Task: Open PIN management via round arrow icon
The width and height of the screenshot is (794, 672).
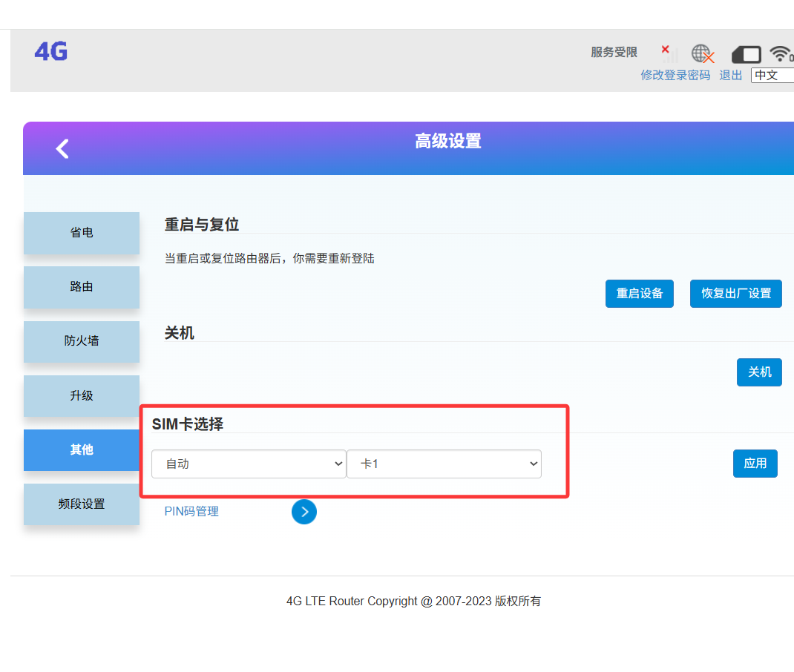Action: coord(304,512)
